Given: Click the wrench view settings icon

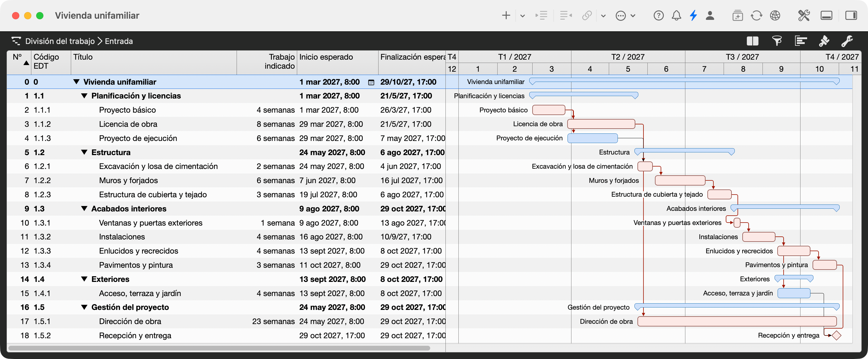Looking at the screenshot, I should [847, 41].
